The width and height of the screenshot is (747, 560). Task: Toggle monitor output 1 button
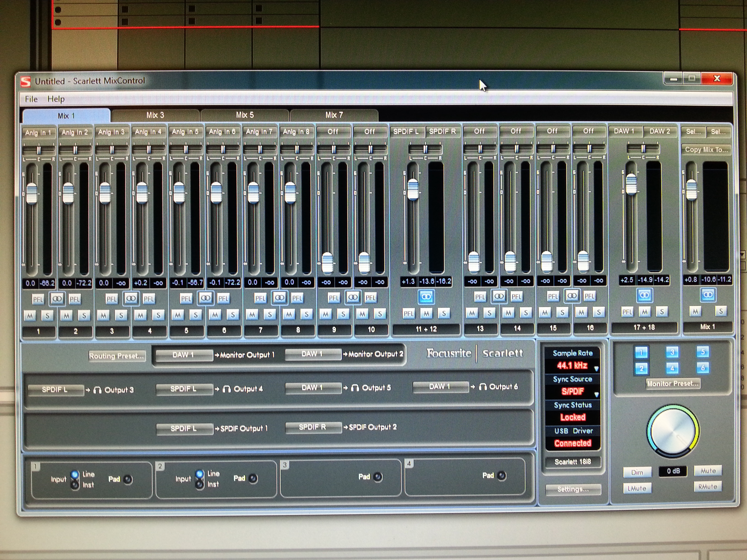pyautogui.click(x=641, y=353)
